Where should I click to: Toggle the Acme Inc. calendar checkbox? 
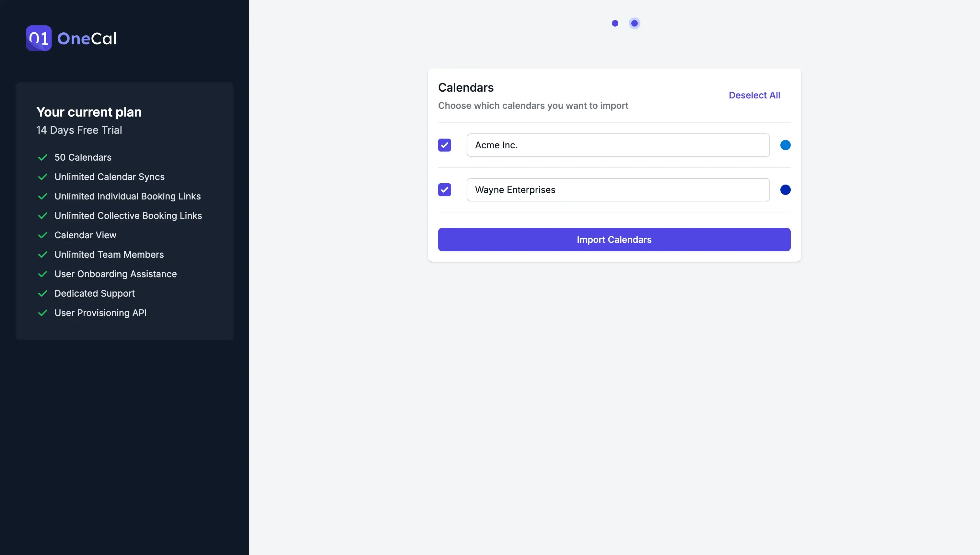[444, 145]
